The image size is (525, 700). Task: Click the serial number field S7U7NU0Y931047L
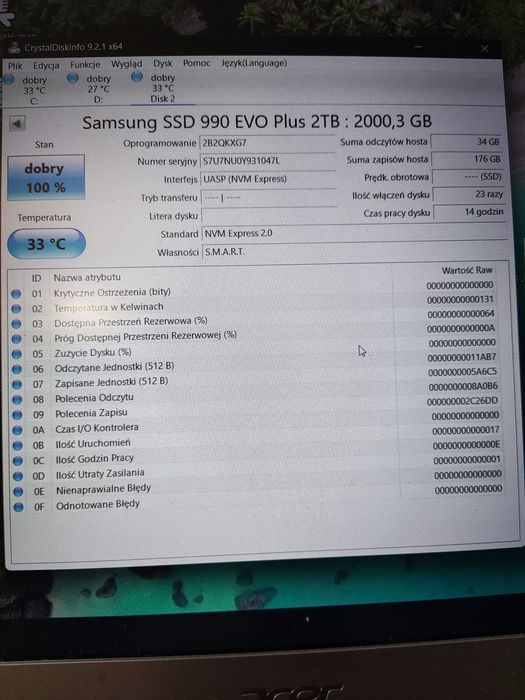point(267,161)
